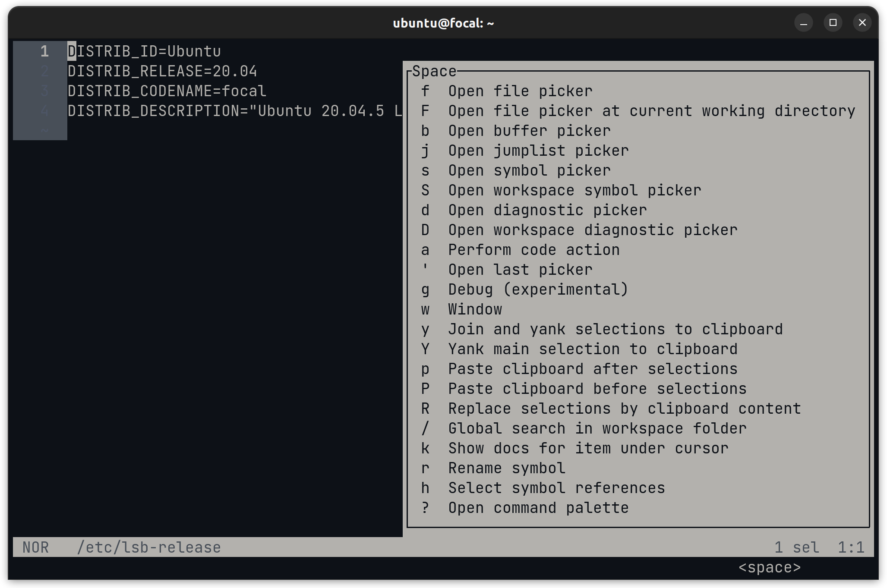
Task: Choose 'Open buffer picker' option
Action: click(529, 130)
